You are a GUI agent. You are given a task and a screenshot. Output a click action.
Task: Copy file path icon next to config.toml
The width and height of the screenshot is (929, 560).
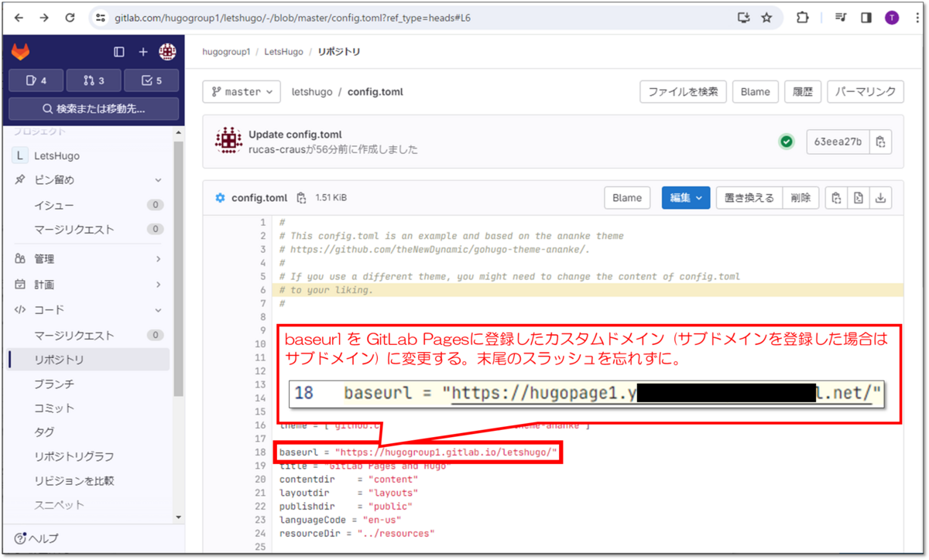tap(301, 198)
